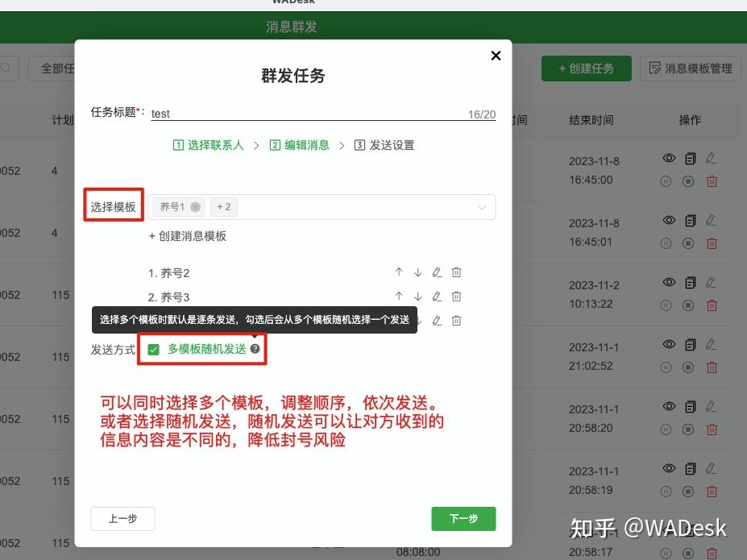This screenshot has height=560, width=747.
Task: Edit task ending 2023-11-8 16:45:01
Action: 711,220
